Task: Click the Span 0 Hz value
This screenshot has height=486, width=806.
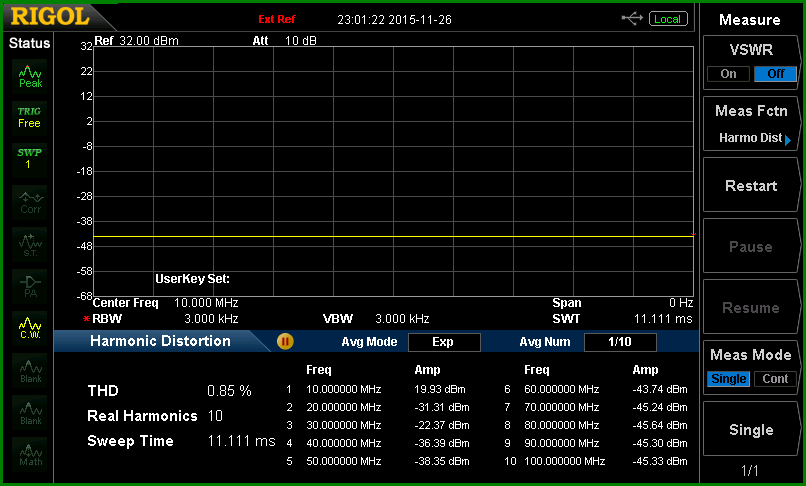Action: click(x=681, y=303)
